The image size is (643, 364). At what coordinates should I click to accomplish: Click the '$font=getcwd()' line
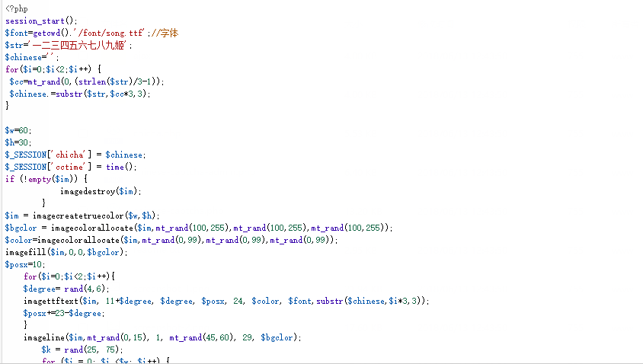92,33
